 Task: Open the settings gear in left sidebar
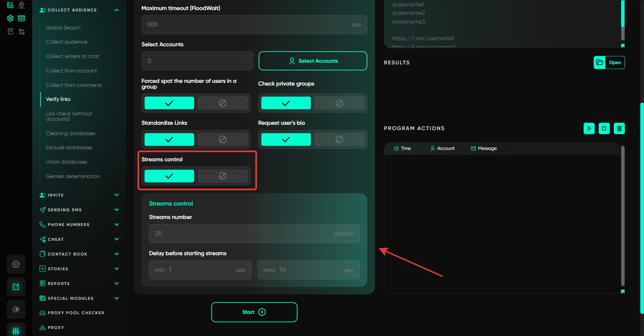click(x=16, y=264)
